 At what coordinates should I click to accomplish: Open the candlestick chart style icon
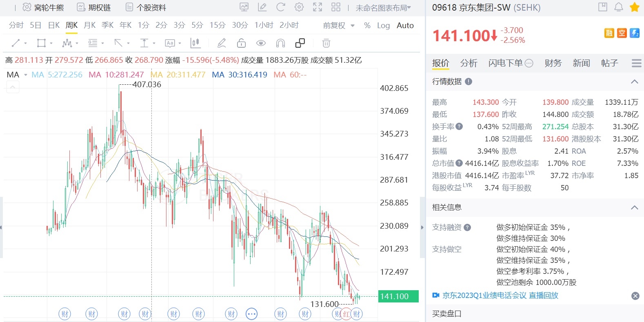(195, 43)
